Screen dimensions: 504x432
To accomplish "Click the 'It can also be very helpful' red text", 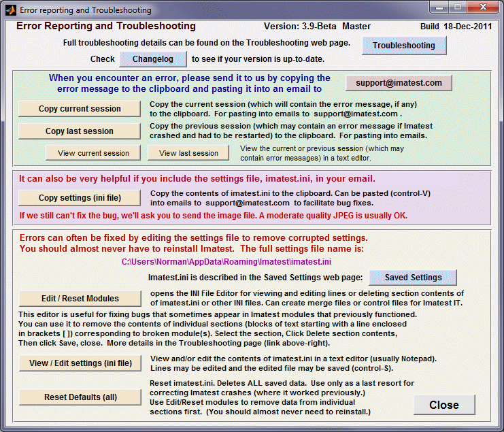I will coord(197,179).
